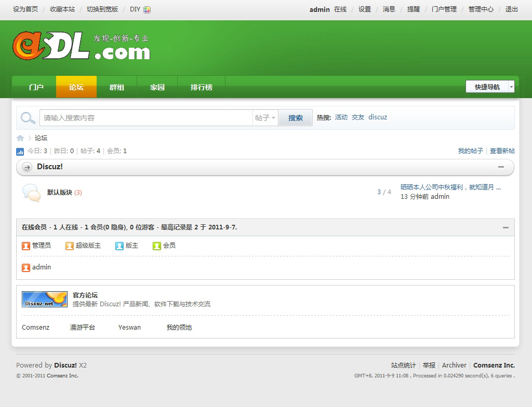
Task: Click the 设为首页 link
Action: [x=25, y=9]
